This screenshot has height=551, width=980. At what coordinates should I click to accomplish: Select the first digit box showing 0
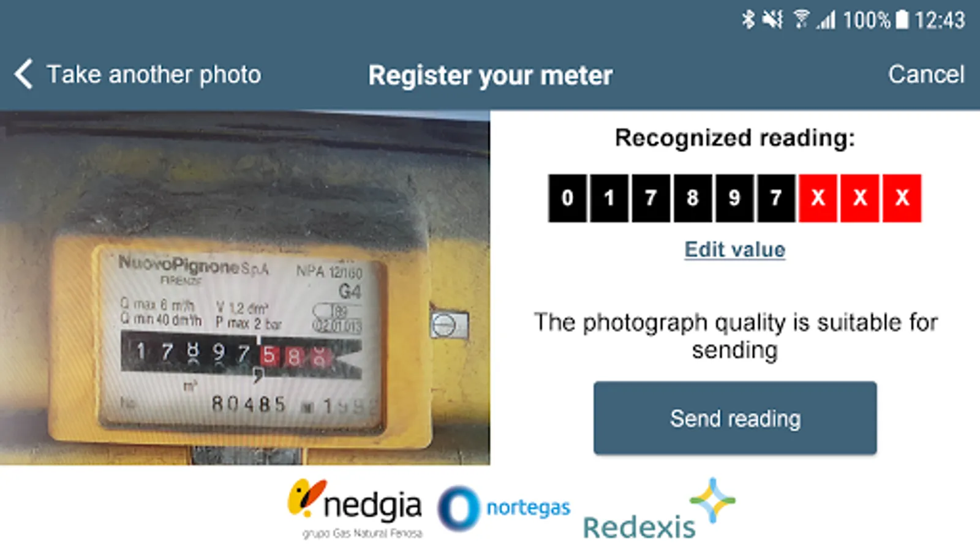coord(568,198)
